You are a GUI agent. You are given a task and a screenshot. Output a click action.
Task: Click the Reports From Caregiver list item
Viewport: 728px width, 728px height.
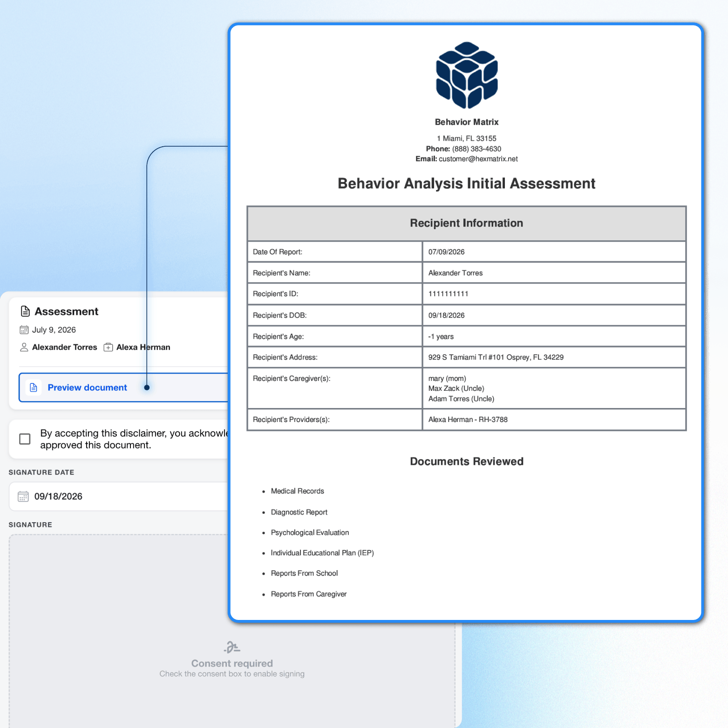(x=309, y=594)
